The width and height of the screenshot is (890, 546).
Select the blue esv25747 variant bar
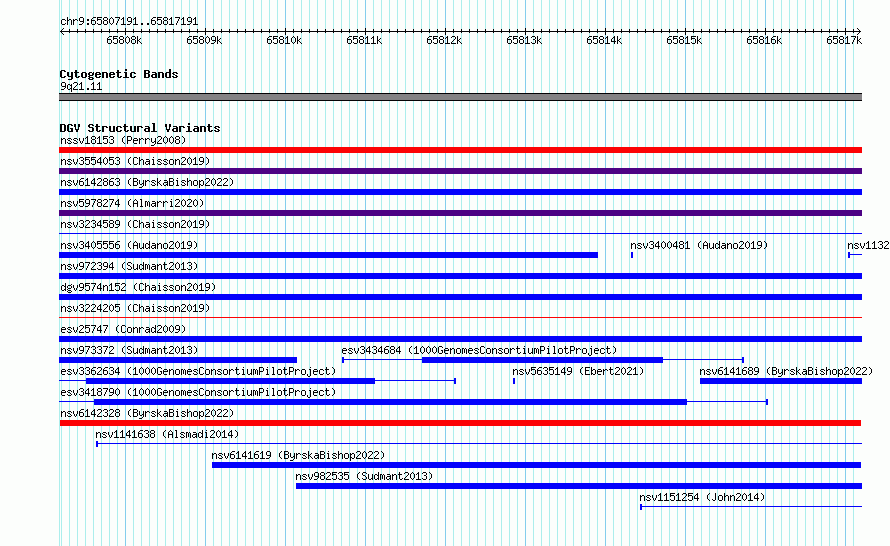pos(460,339)
